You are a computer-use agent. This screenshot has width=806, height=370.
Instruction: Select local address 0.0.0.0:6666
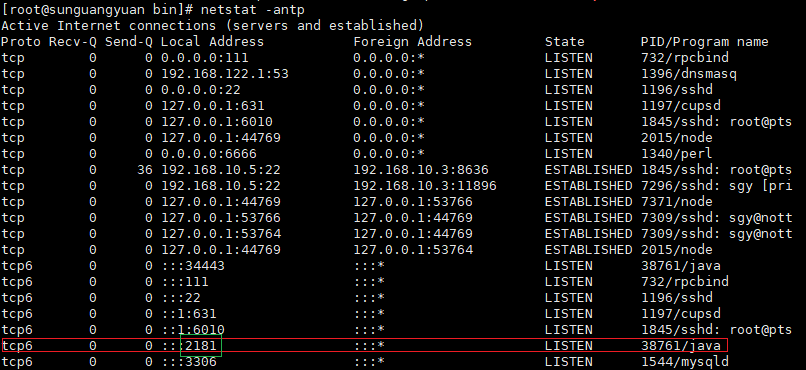[x=209, y=153]
